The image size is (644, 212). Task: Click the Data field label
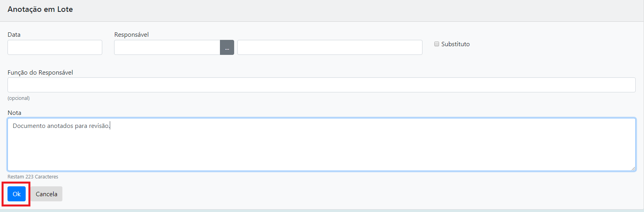pos(14,35)
